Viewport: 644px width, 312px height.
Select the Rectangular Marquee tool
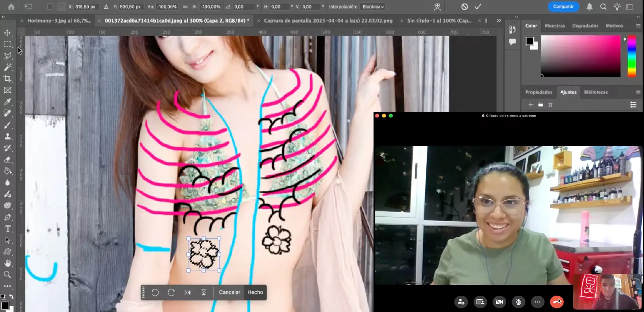point(7,44)
